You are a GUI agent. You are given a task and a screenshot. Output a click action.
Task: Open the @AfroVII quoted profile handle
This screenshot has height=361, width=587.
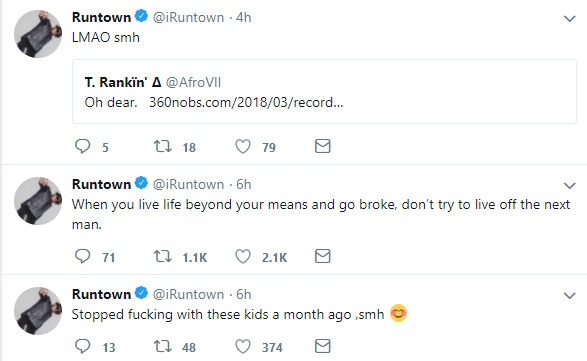193,82
